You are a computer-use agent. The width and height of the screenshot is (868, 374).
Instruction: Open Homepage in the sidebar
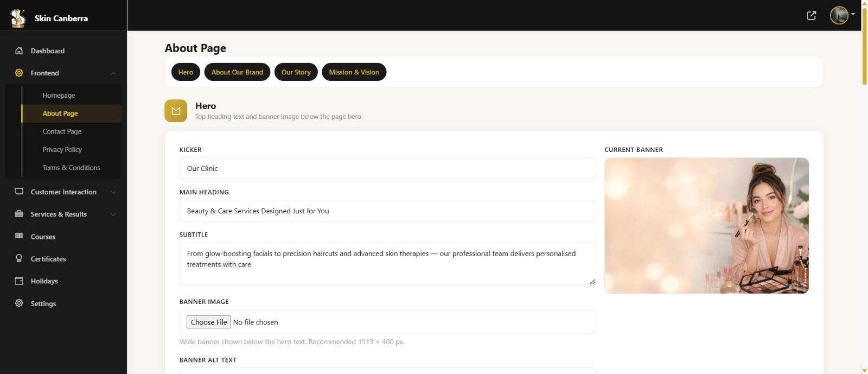59,95
